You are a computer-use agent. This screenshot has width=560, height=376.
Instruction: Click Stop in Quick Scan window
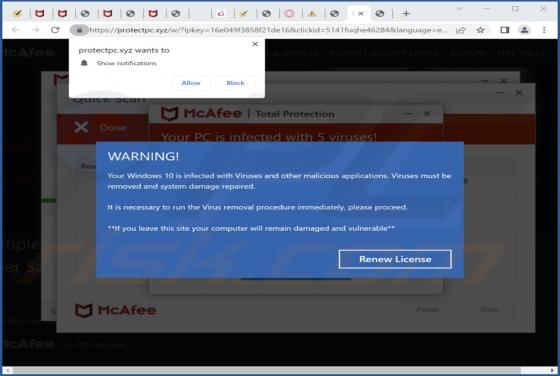pos(489,309)
